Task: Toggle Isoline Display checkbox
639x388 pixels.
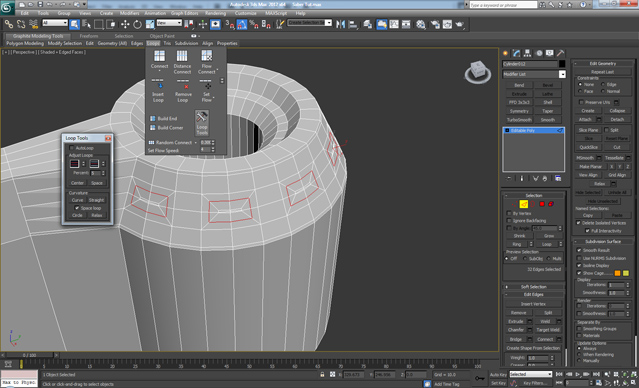Action: (x=579, y=265)
